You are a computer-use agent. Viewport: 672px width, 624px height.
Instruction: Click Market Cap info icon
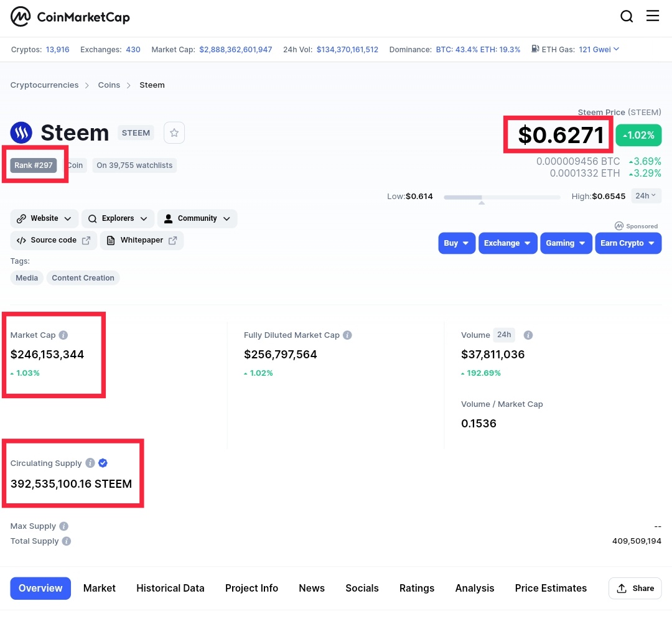click(x=63, y=335)
